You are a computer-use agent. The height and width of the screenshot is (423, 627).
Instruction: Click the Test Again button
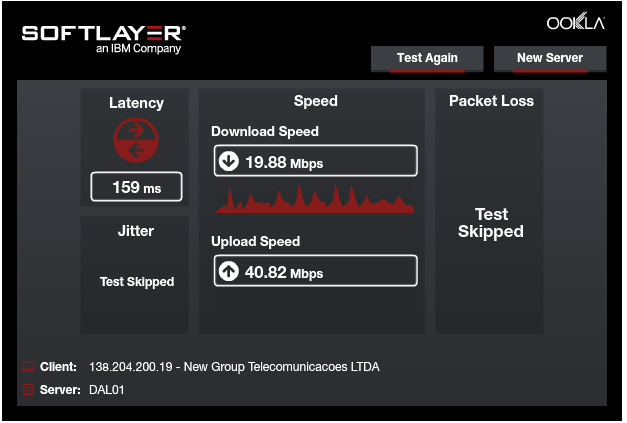click(x=427, y=58)
